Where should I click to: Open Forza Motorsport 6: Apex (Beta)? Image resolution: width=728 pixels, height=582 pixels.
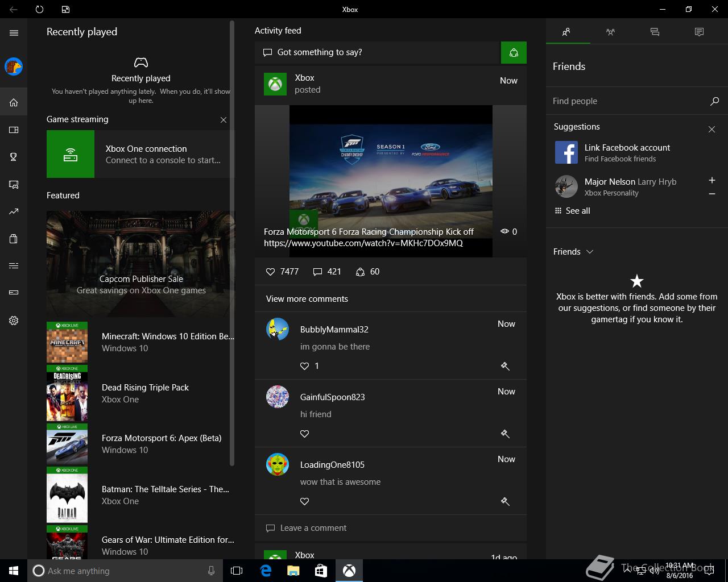click(x=140, y=444)
